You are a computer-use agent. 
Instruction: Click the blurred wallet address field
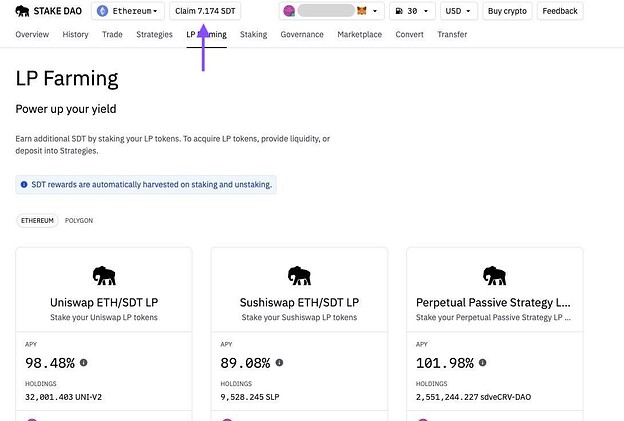click(326, 11)
